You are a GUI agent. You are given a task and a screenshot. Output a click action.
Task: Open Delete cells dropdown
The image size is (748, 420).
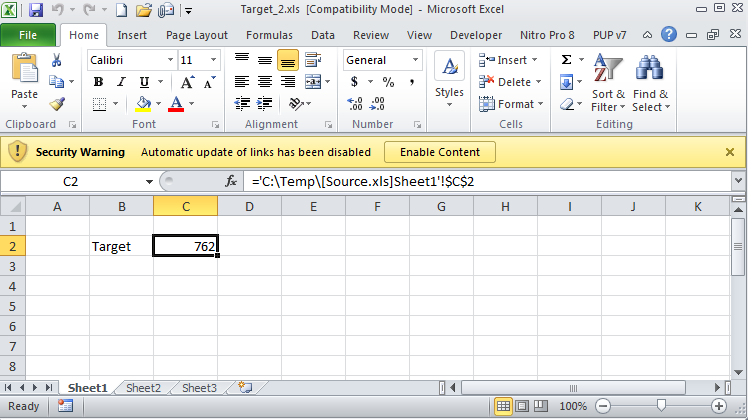coord(539,82)
